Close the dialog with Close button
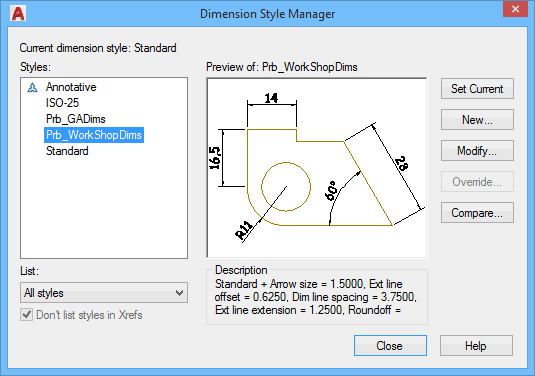 click(x=390, y=346)
